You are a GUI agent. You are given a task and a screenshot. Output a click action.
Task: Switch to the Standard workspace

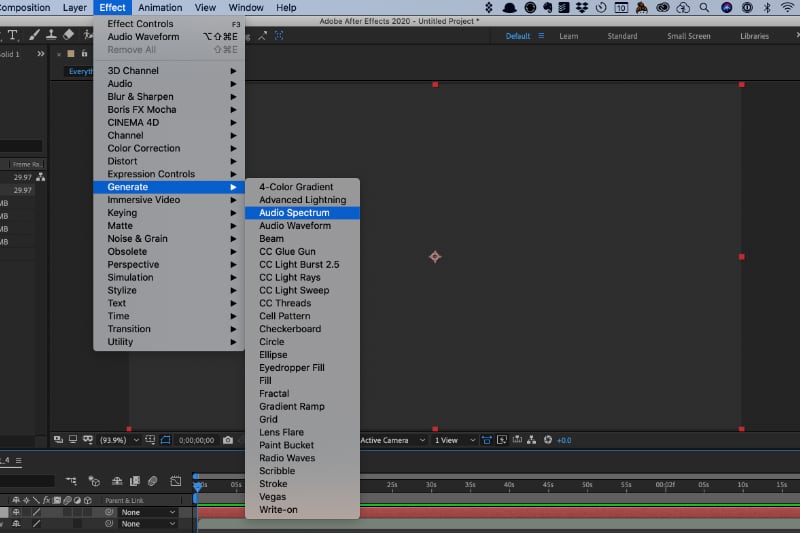[622, 36]
